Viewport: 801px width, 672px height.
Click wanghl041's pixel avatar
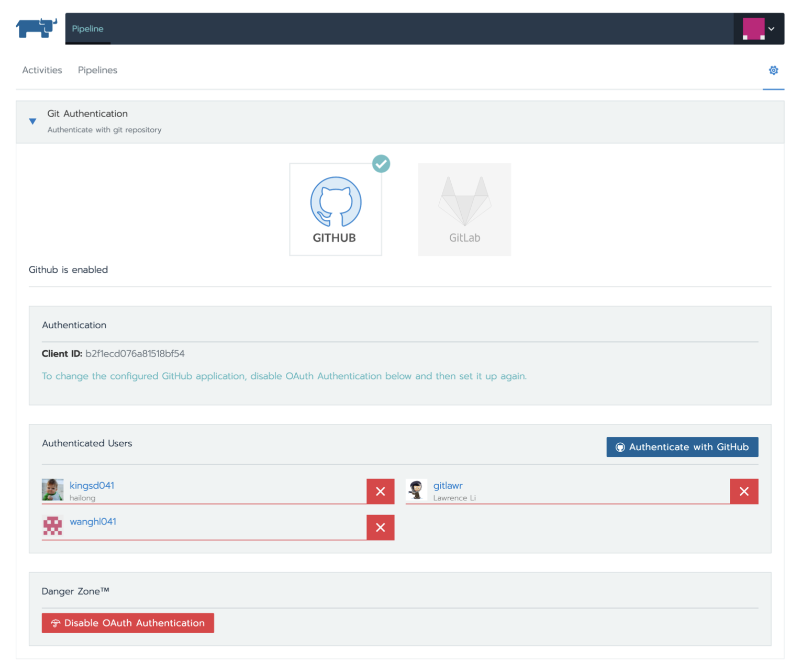coord(52,525)
